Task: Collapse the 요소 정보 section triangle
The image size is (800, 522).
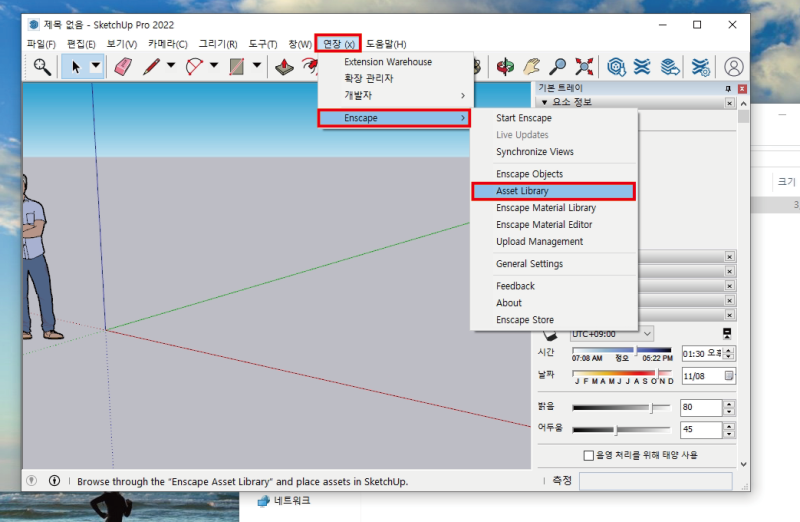Action: pos(544,103)
